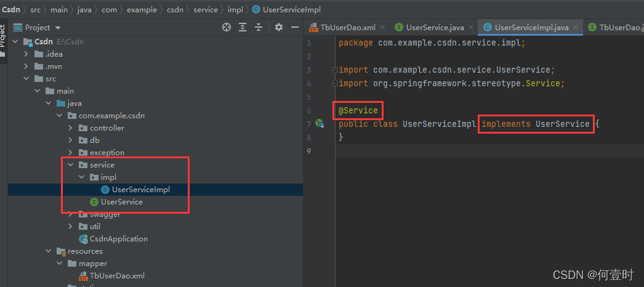Collapse the java source folder
Viewport: 644px width, 287px height.
tap(49, 103)
